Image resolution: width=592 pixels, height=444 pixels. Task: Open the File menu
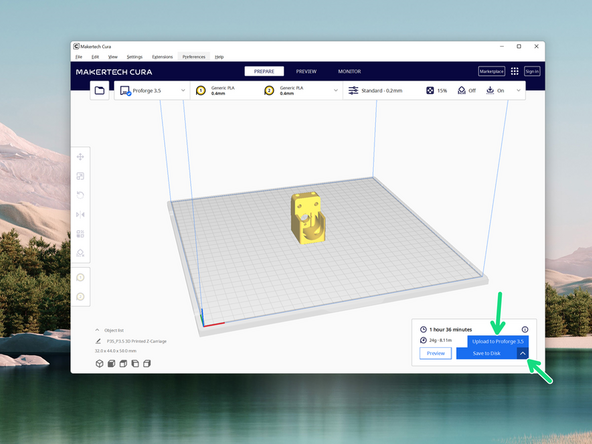(x=79, y=57)
